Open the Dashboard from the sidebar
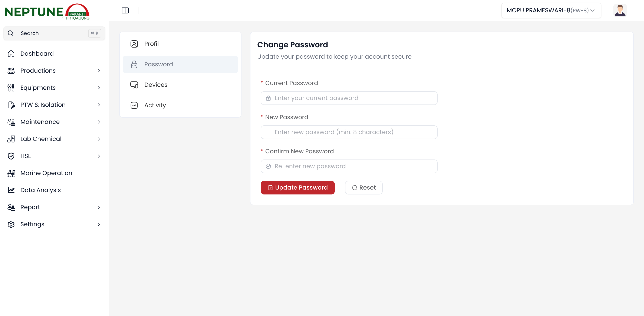Image resolution: width=644 pixels, height=316 pixels. click(37, 53)
